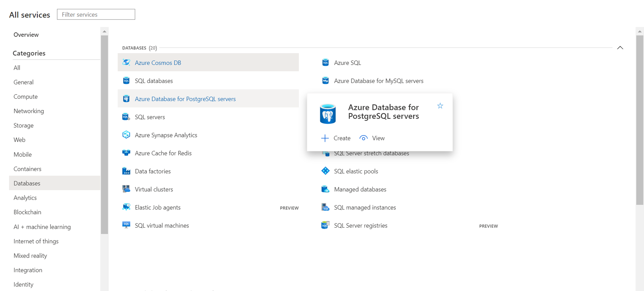Click the SQL virtual machines icon

point(126,225)
